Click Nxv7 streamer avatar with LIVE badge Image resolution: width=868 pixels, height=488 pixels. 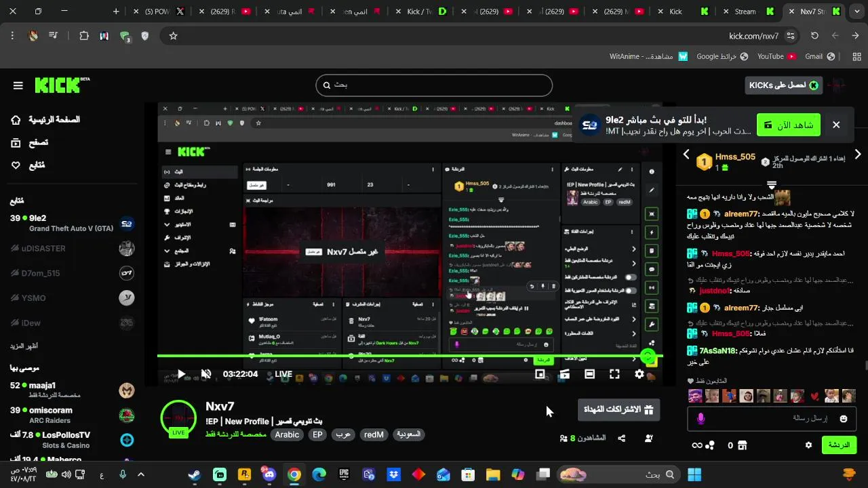[x=178, y=418]
